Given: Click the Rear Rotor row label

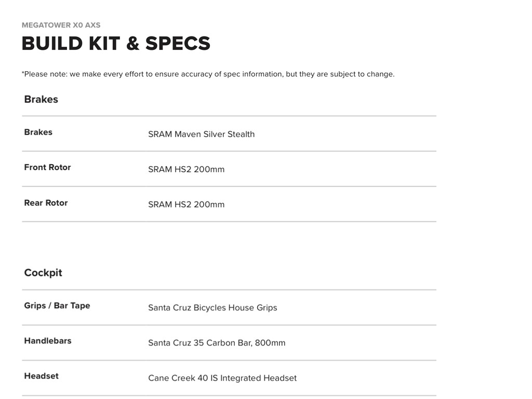Looking at the screenshot, I should (46, 203).
